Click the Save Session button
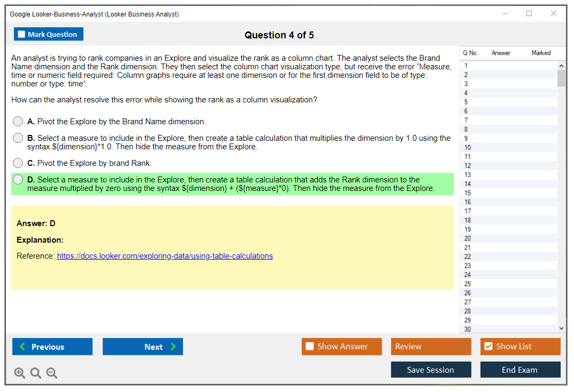The image size is (574, 392). tap(431, 370)
